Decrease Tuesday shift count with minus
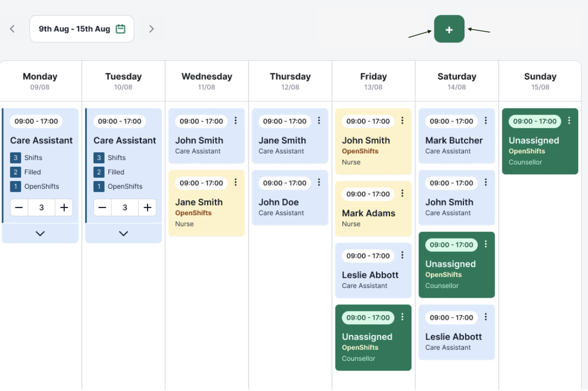The height and width of the screenshot is (391, 588). (x=102, y=207)
